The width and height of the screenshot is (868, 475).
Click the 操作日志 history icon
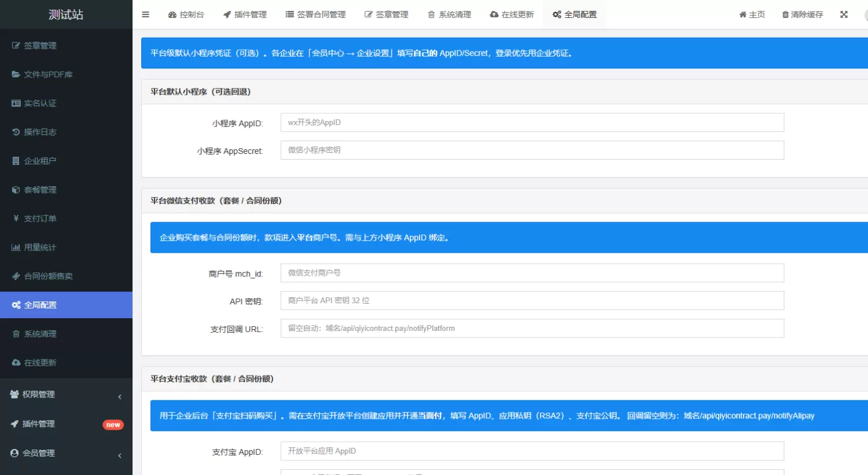[x=16, y=132]
